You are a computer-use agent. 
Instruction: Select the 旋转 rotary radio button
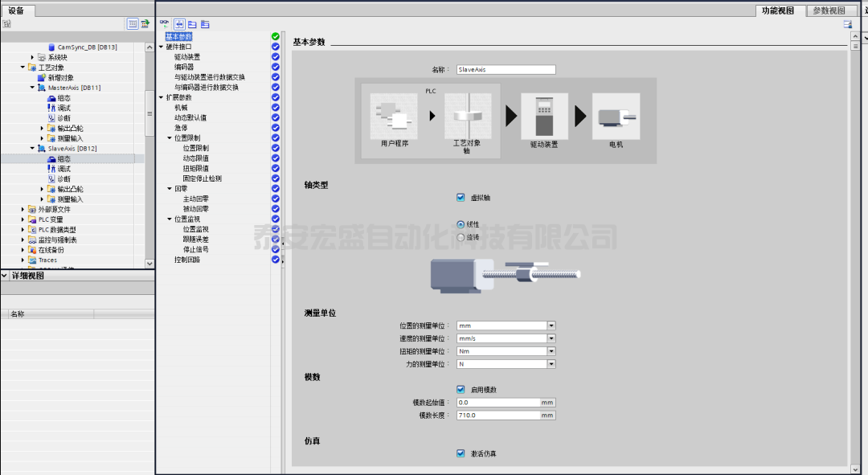tap(461, 237)
